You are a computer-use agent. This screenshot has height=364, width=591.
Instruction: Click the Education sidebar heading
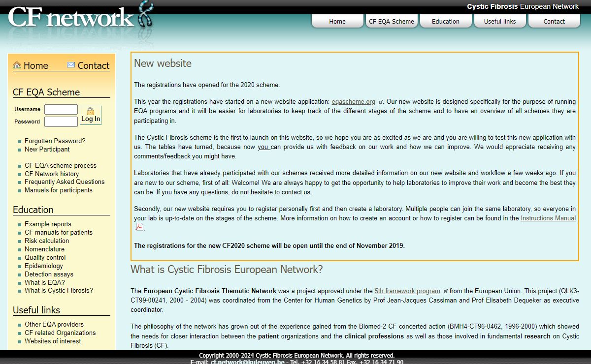coord(33,210)
